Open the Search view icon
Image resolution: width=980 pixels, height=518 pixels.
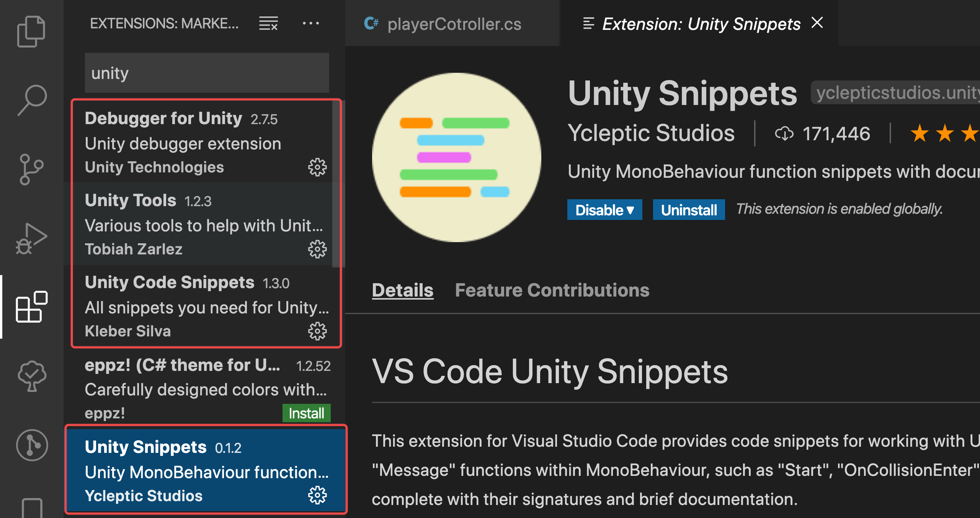pyautogui.click(x=31, y=100)
